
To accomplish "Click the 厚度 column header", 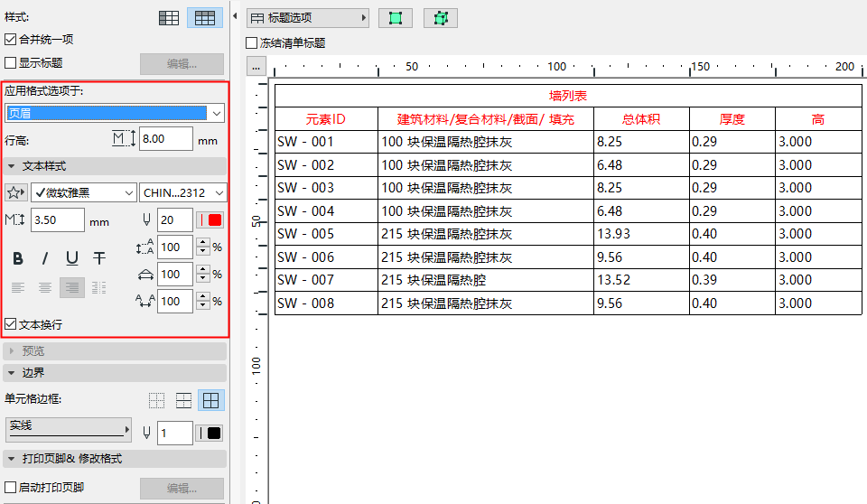I will point(732,119).
